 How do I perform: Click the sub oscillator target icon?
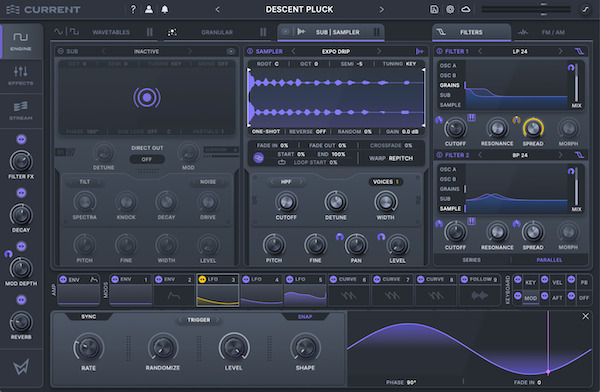coord(231,51)
